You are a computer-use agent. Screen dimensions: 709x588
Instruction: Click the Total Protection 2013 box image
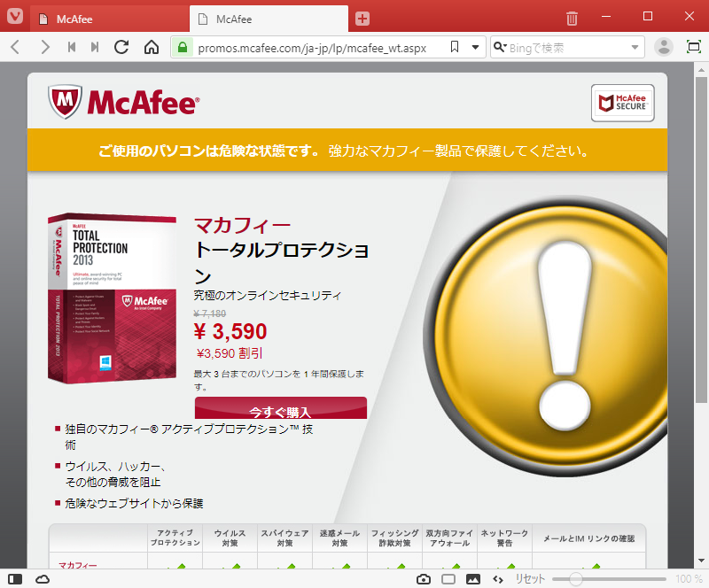(113, 298)
